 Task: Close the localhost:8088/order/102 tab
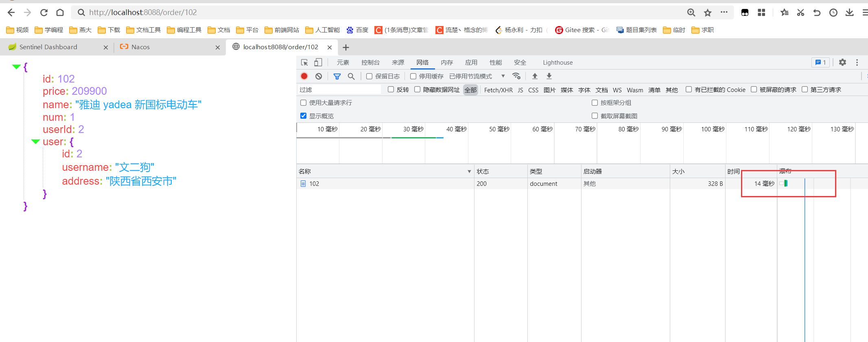click(x=330, y=48)
